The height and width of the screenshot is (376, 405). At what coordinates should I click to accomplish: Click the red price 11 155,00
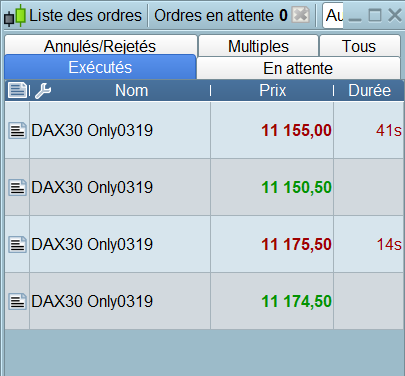296,130
